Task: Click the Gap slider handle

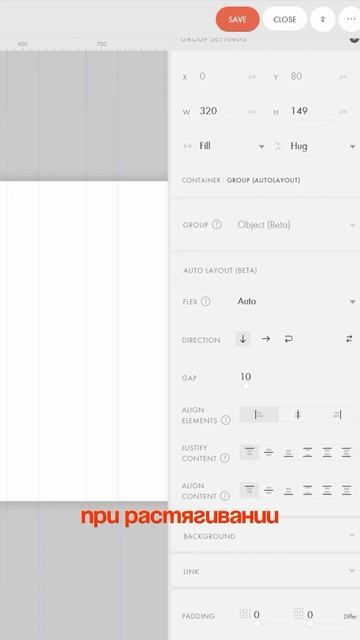Action: point(246,385)
